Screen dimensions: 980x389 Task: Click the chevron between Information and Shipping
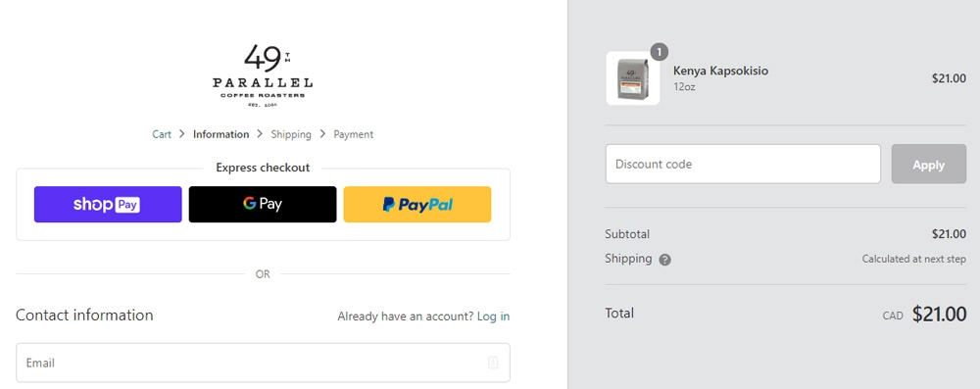pos(260,134)
